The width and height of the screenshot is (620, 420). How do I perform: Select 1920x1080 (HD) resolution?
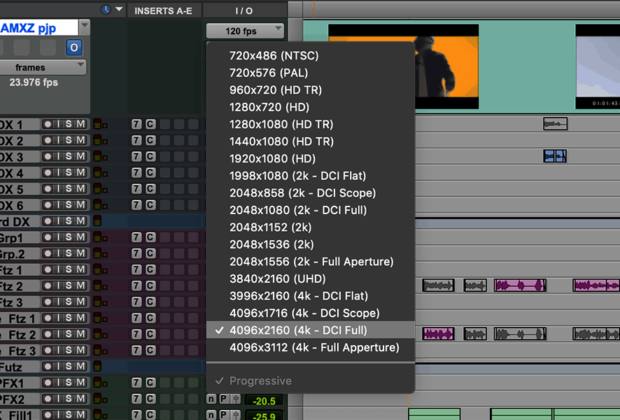click(x=273, y=159)
